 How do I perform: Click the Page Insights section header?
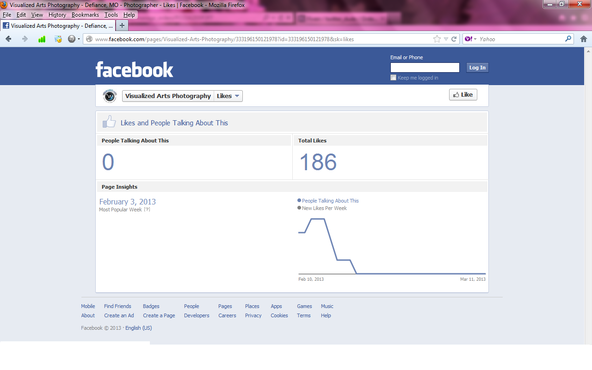tap(292, 187)
